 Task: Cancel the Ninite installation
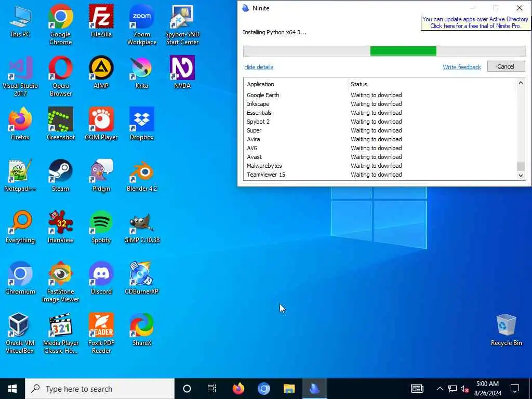click(x=506, y=66)
